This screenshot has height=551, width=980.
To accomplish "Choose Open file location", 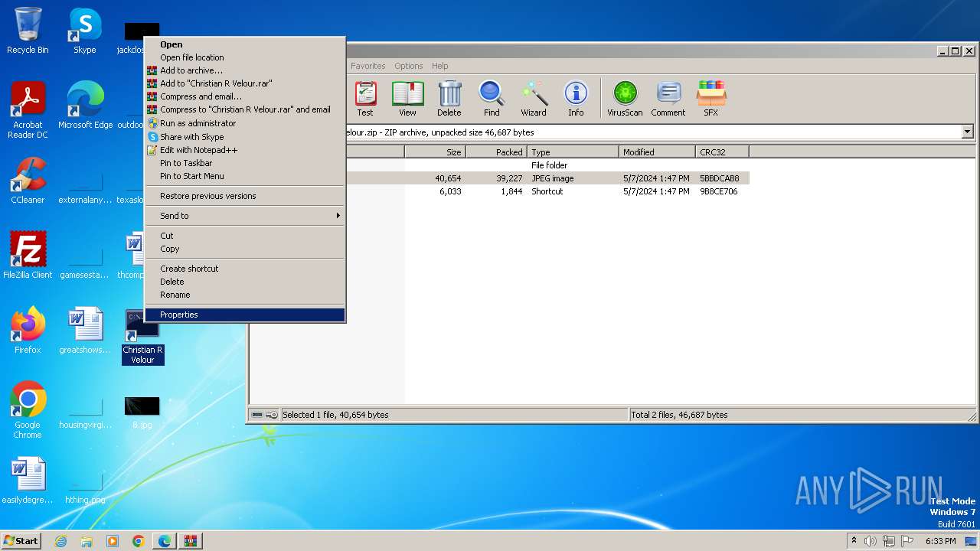I will pyautogui.click(x=245, y=57).
